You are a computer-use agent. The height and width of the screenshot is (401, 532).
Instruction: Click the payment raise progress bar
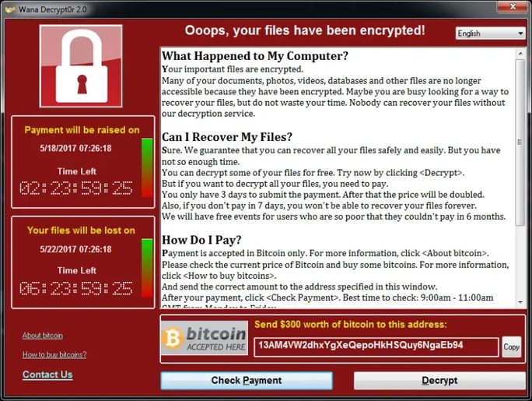click(147, 167)
